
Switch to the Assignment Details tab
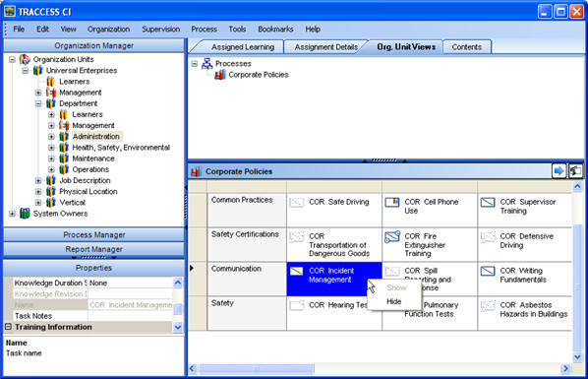(x=325, y=47)
